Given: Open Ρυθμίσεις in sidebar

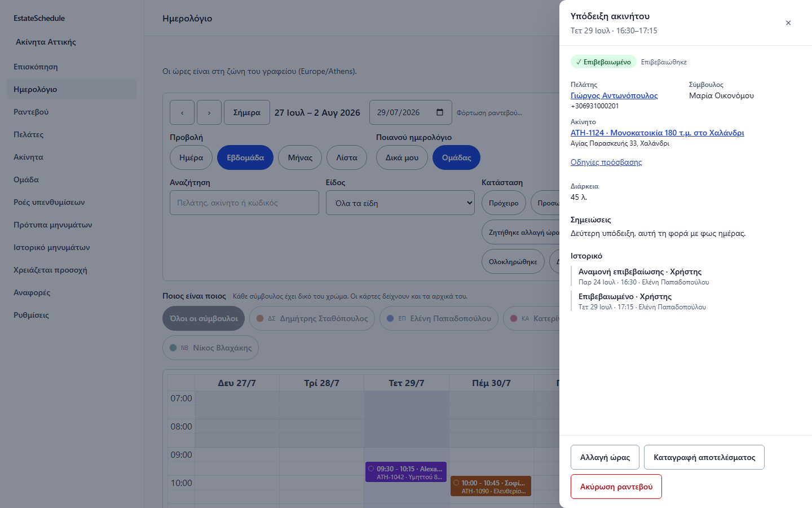Looking at the screenshot, I should [72, 315].
